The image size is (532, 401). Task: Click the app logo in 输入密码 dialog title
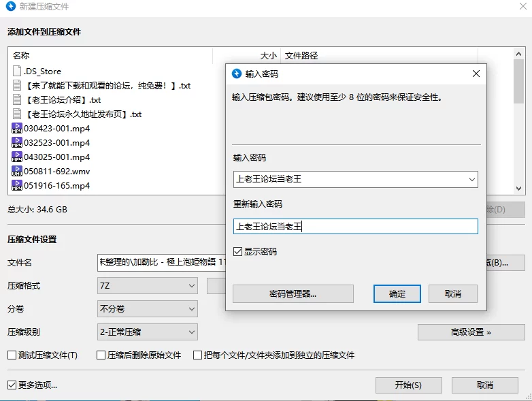pyautogui.click(x=237, y=74)
